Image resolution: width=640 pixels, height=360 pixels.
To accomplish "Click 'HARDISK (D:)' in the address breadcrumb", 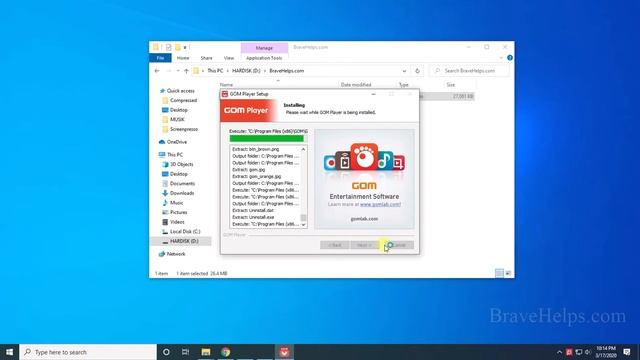I will 246,71.
